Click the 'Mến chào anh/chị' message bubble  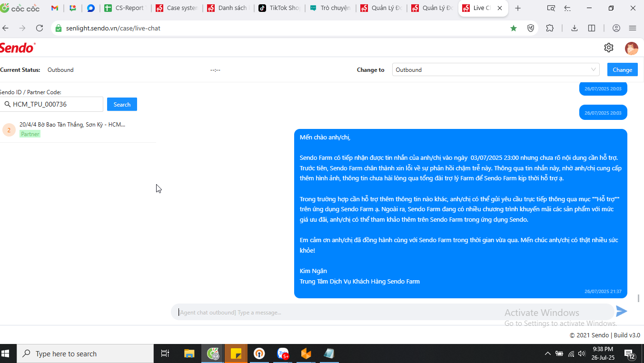tap(461, 214)
